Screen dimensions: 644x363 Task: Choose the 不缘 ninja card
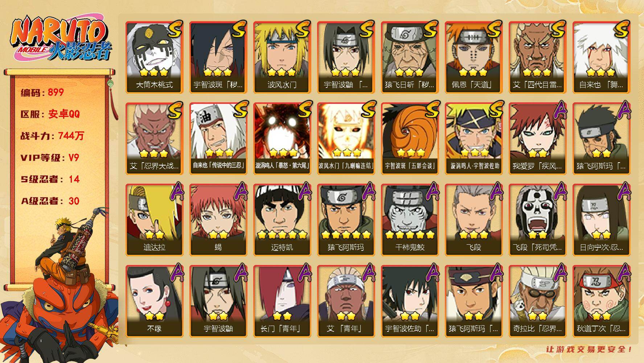click(154, 301)
